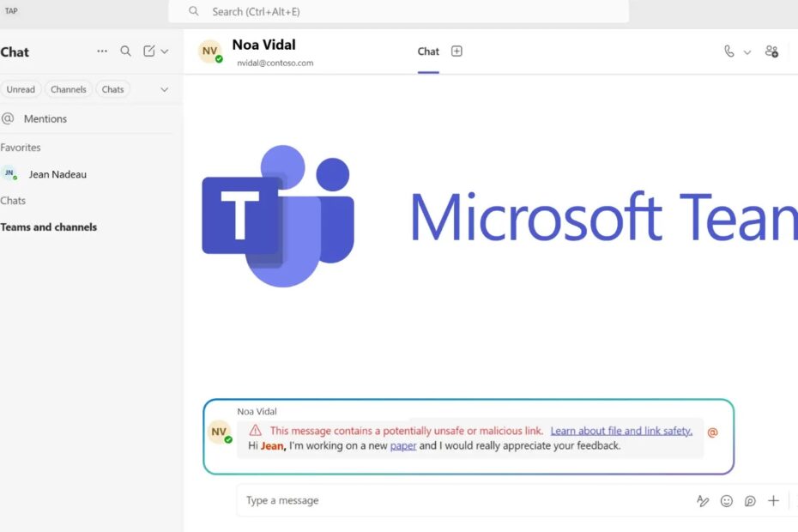Select the Chat tab in conversation header
798x532 pixels.
pos(428,51)
